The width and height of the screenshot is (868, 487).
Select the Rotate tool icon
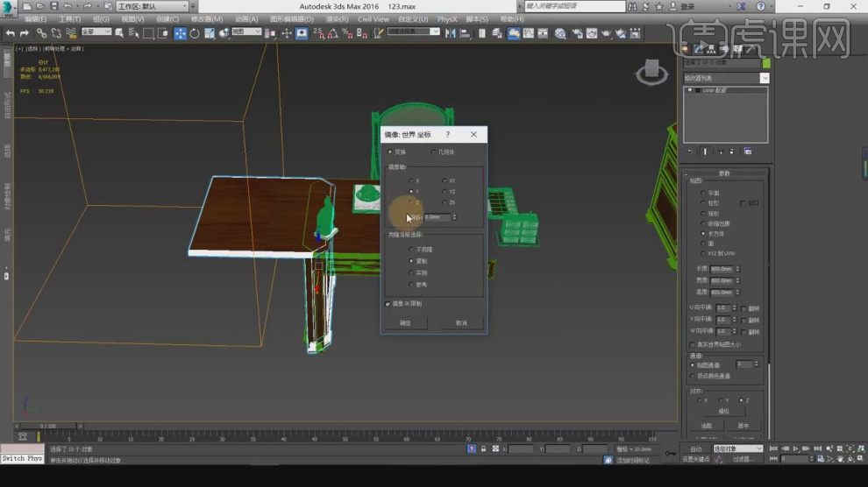tap(195, 33)
